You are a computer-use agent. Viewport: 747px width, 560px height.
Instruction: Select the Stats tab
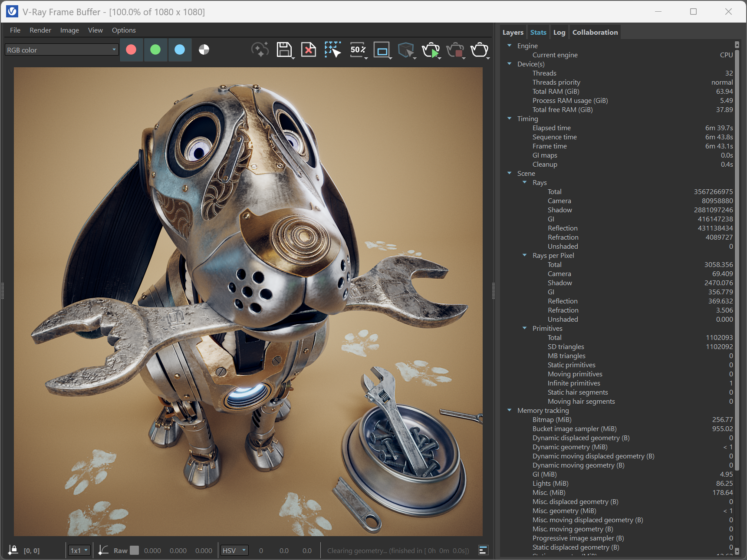tap(538, 32)
